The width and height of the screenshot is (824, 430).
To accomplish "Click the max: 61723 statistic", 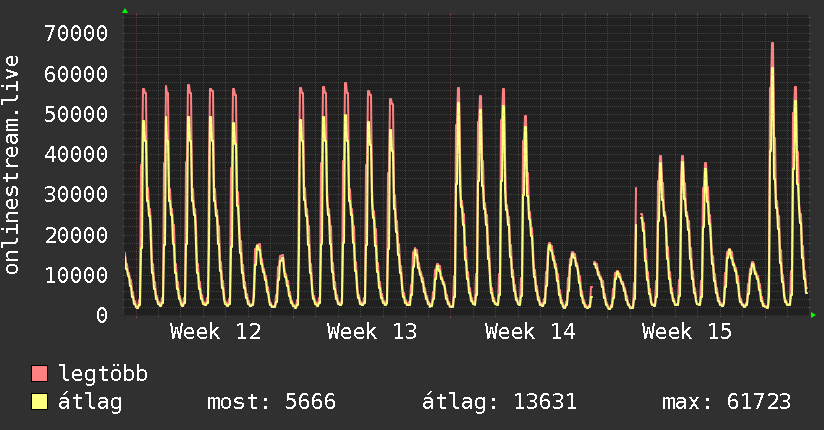I will 726,402.
